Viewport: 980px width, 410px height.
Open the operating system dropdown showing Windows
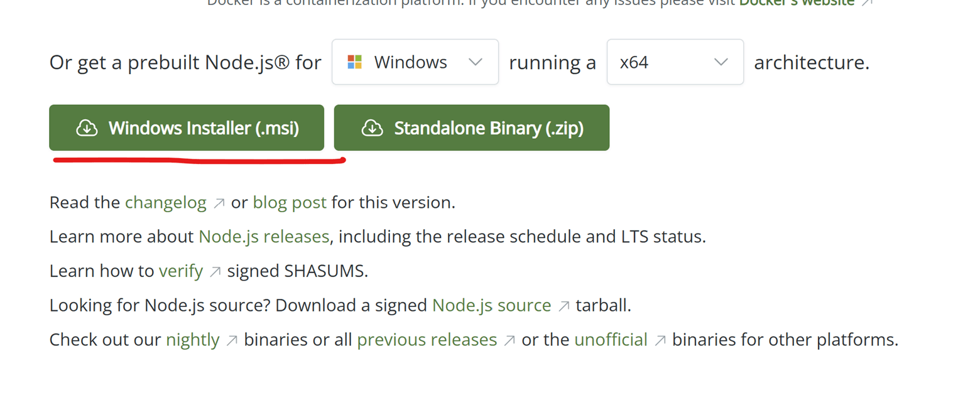coord(415,62)
